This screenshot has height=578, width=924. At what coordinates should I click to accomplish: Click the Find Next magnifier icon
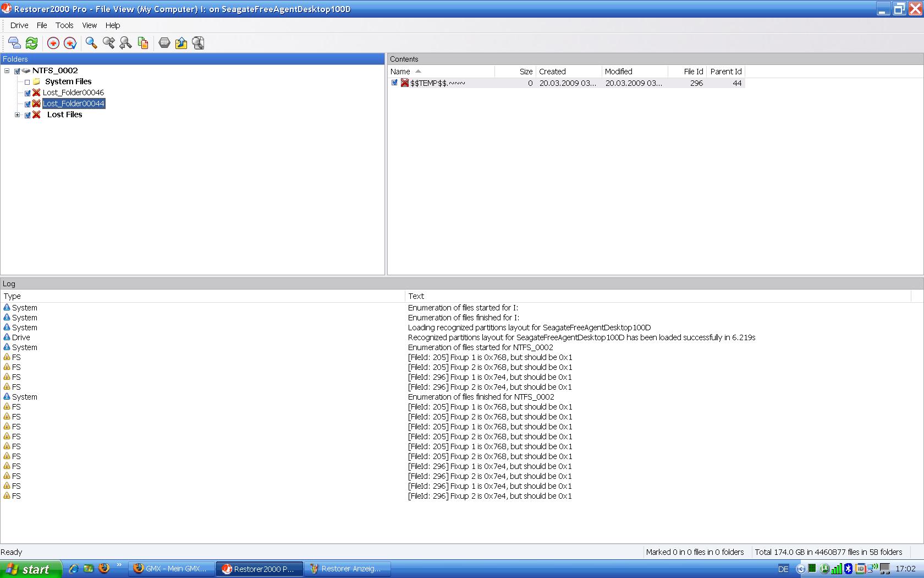108,43
